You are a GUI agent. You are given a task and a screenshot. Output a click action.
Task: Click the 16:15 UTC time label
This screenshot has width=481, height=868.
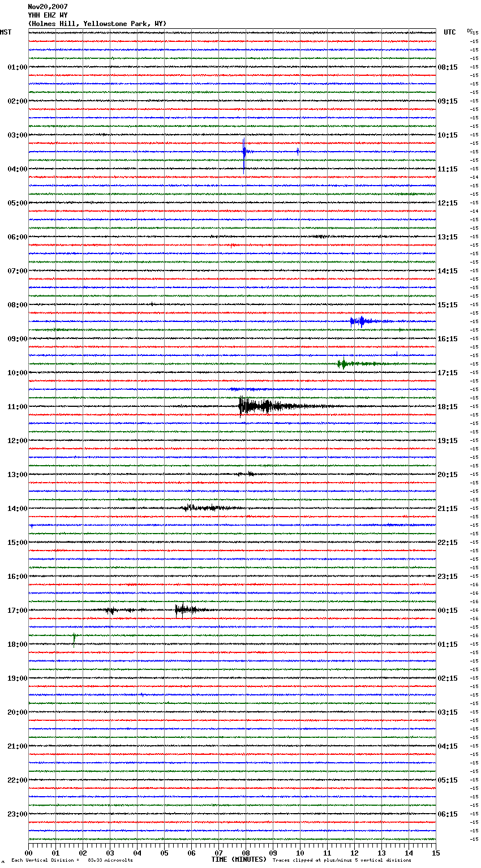448,339
